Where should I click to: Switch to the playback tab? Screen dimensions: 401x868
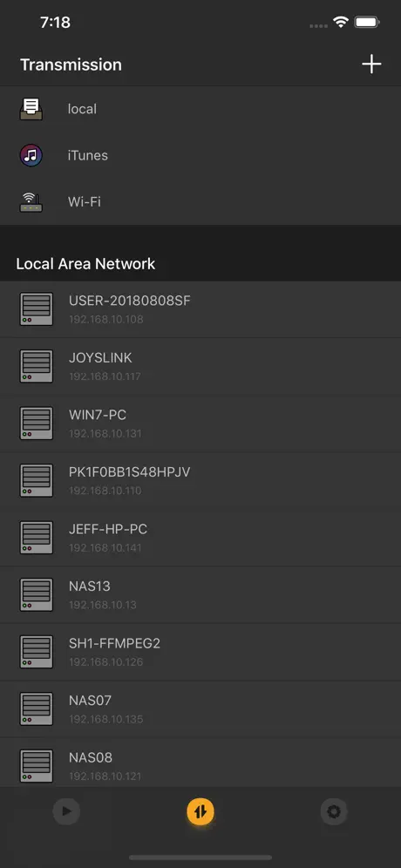[66, 812]
